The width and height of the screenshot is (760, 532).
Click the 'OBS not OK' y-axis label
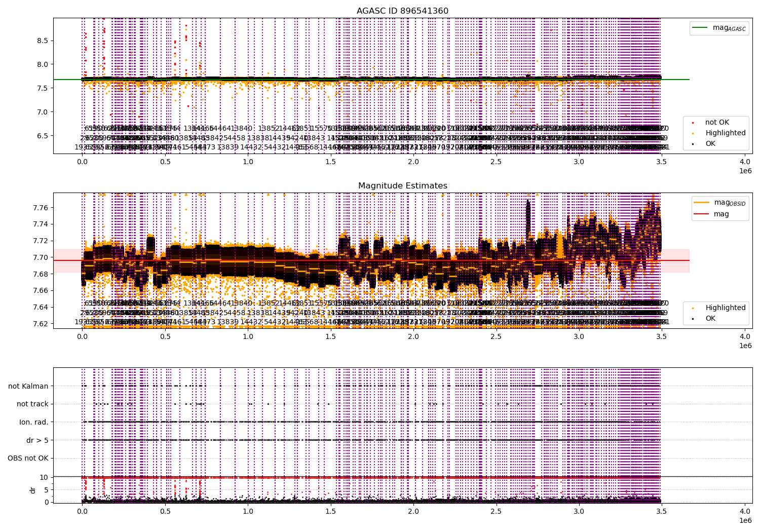pos(28,459)
